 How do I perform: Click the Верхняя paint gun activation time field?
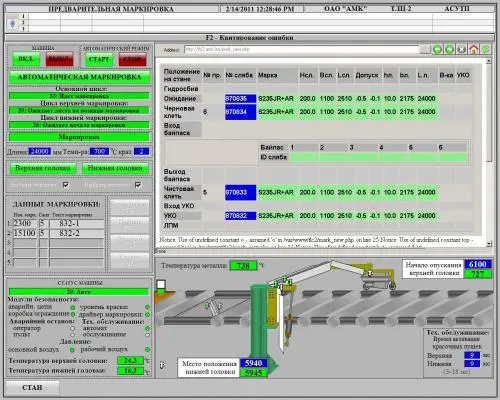coord(472,355)
